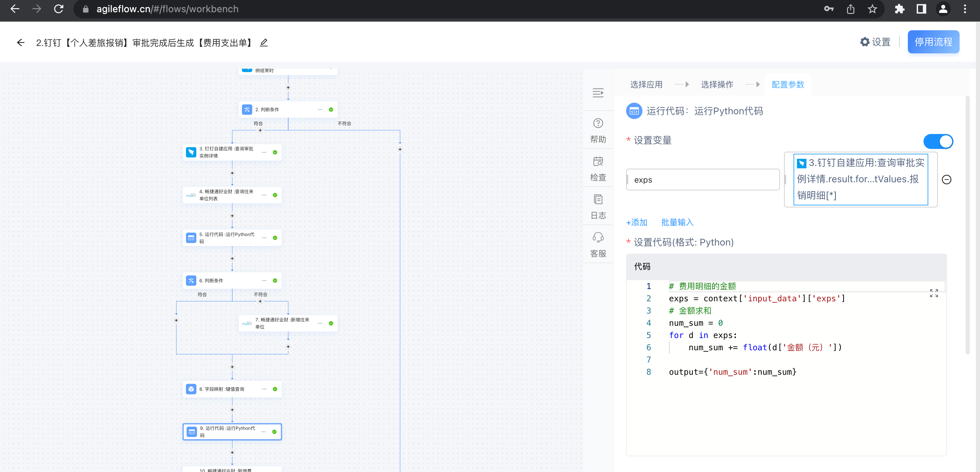Click the address bar URL agileflow.cn

167,9
